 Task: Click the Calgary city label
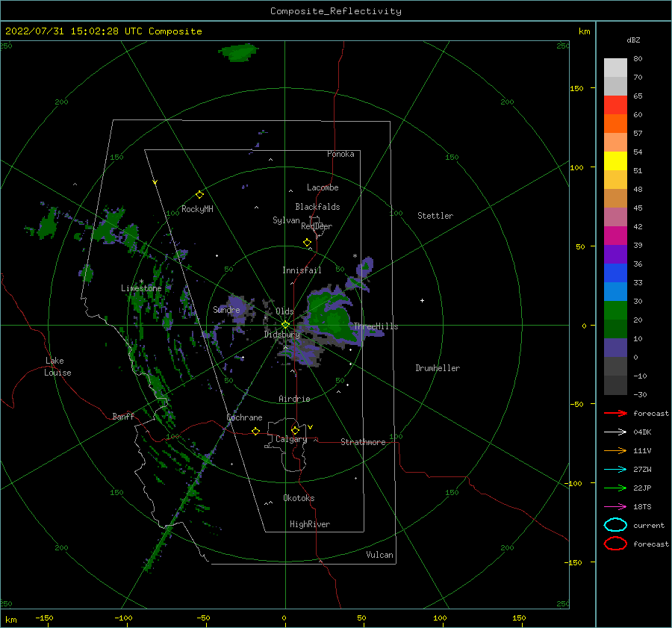pos(291,439)
